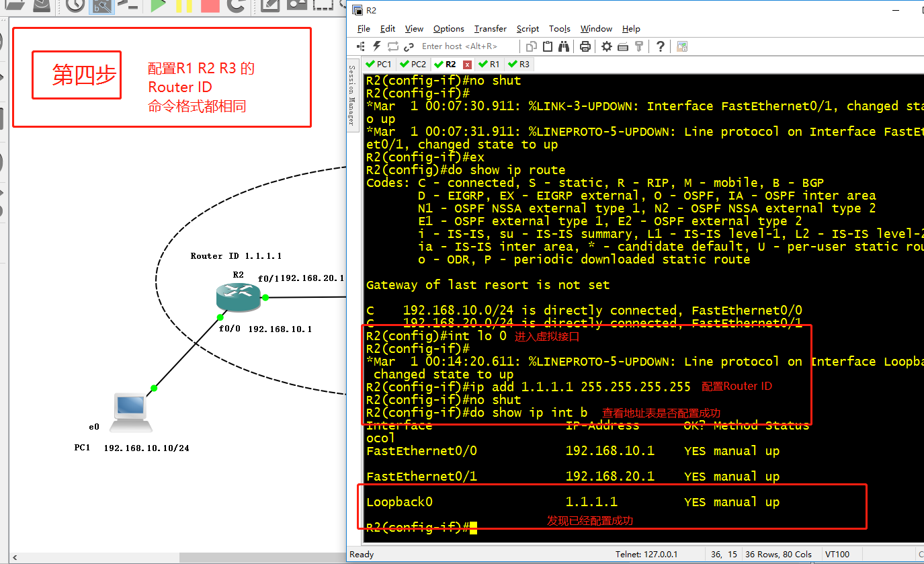Reload devices with the circular arrow icon
Image resolution: width=924 pixels, height=564 pixels.
pyautogui.click(x=237, y=8)
